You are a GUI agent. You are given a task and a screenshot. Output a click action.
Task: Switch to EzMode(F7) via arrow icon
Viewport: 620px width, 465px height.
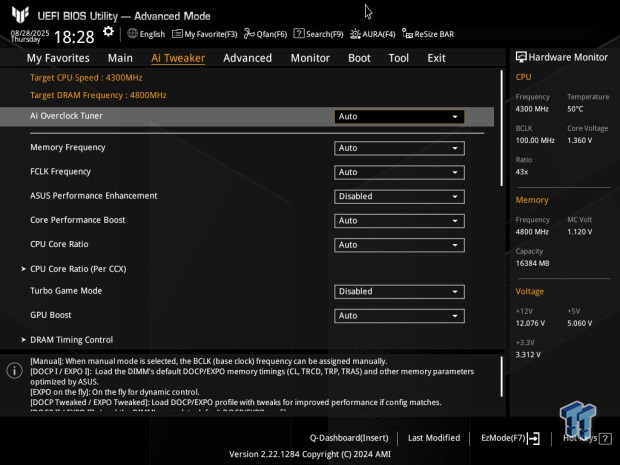[x=534, y=438]
